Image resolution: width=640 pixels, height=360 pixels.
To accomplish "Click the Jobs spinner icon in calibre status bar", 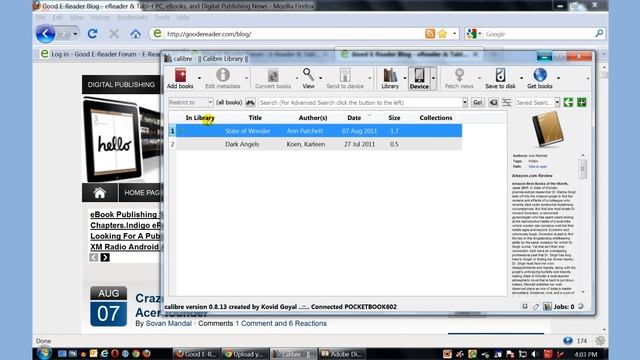I will 580,307.
